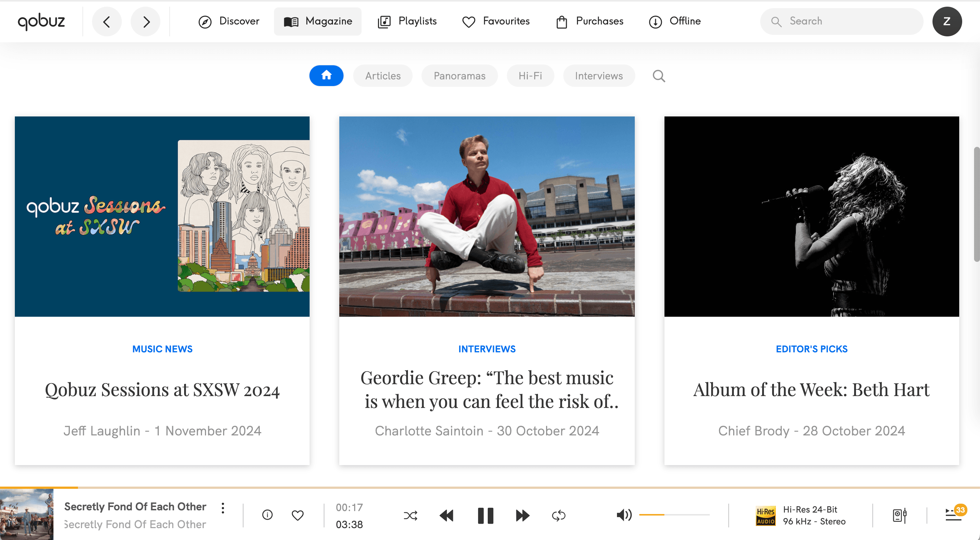This screenshot has width=980, height=540.
Task: Open the Qobuz Sessions at SXSW image
Action: (x=162, y=216)
